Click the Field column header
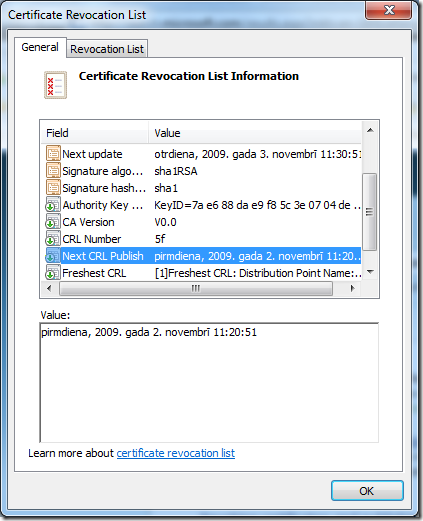Image resolution: width=423 pixels, height=521 pixels. [x=95, y=133]
